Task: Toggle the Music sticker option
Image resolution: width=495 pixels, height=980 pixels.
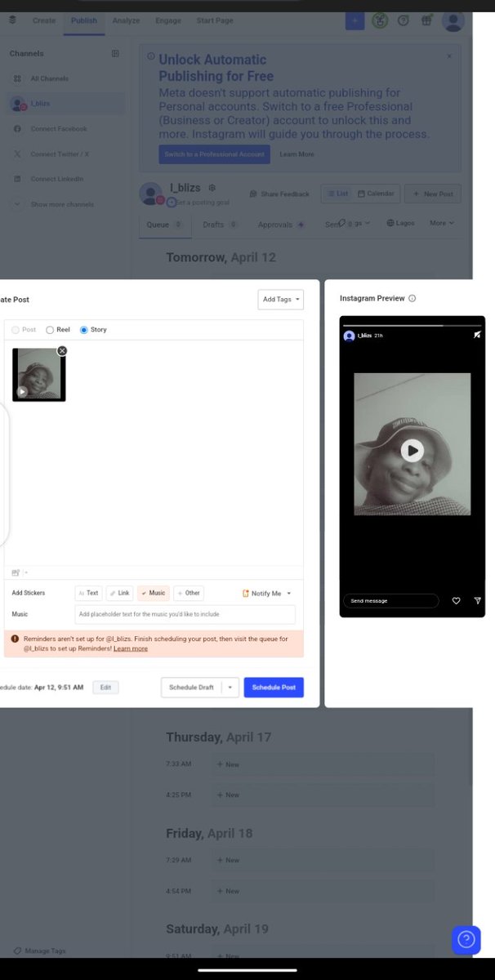Action: [x=154, y=593]
